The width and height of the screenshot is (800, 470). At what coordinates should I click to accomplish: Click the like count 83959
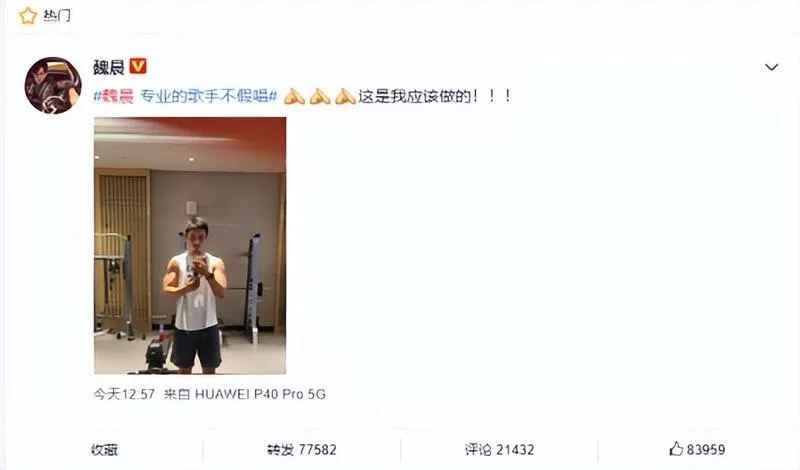pos(706,450)
